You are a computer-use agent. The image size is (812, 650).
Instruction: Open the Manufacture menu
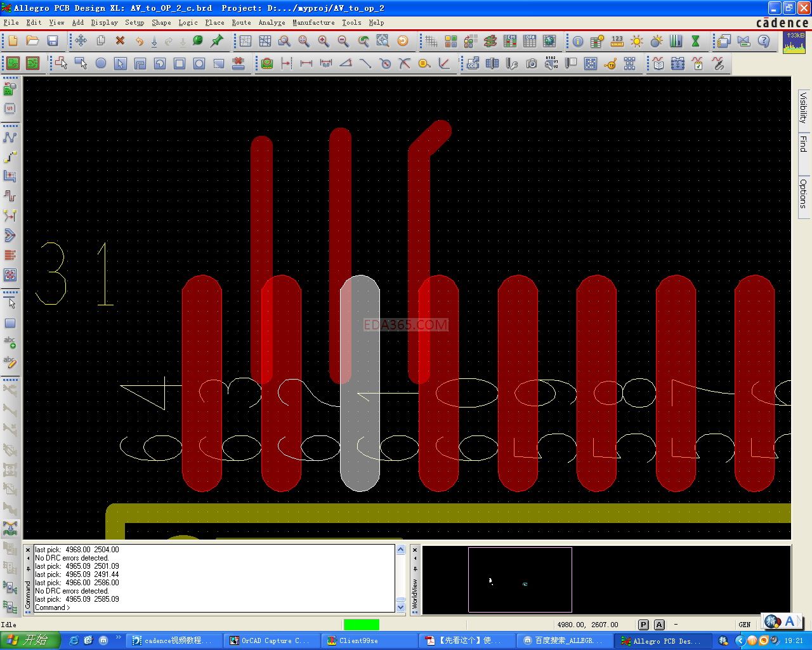coord(313,22)
